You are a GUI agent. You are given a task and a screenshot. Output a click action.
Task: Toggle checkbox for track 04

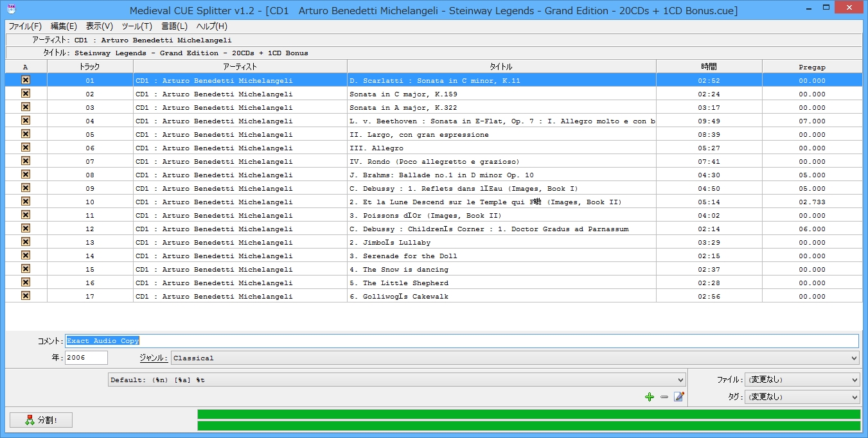click(x=26, y=121)
